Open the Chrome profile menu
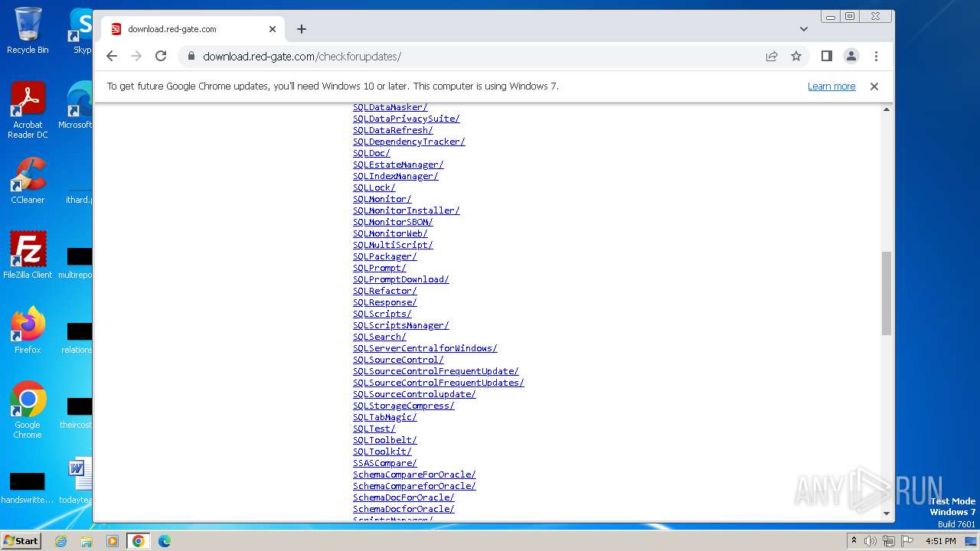The width and height of the screenshot is (980, 551). point(851,56)
